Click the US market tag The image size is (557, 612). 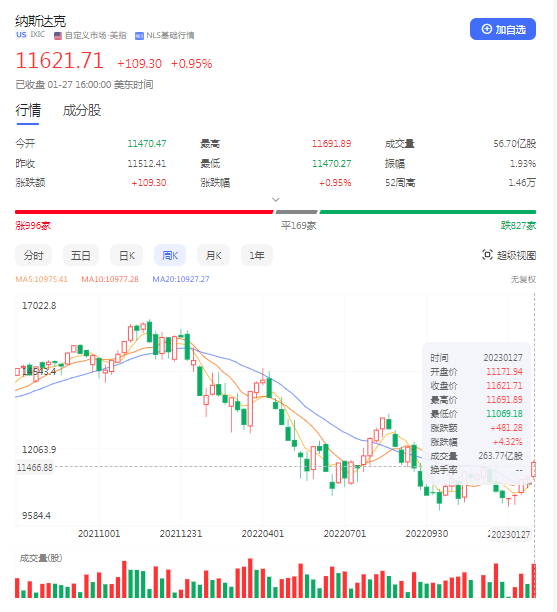point(21,35)
